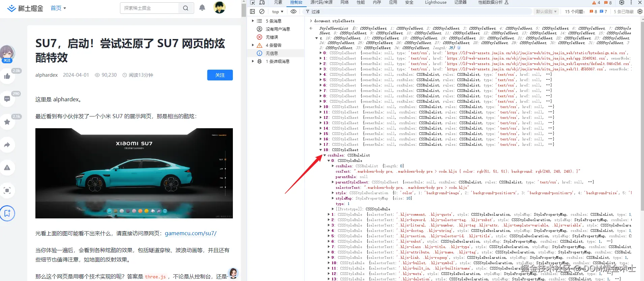Expand stylesheet entry 0 with bytedesign.min.css
644x281 pixels.
pos(320,53)
